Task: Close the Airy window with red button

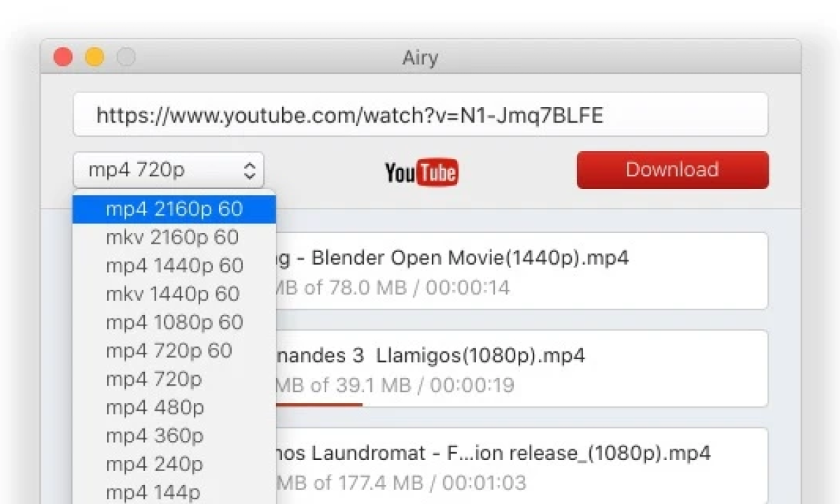Action: point(64,57)
